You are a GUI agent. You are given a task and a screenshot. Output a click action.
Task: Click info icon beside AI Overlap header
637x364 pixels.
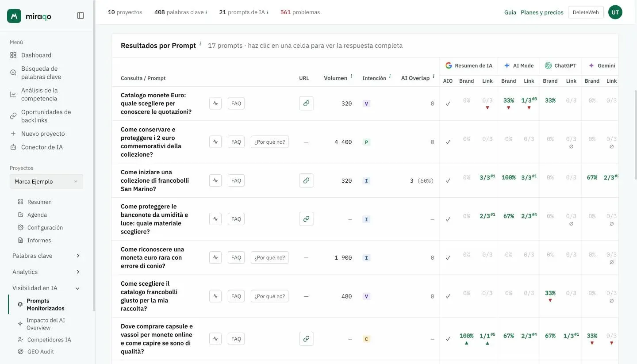(x=434, y=77)
